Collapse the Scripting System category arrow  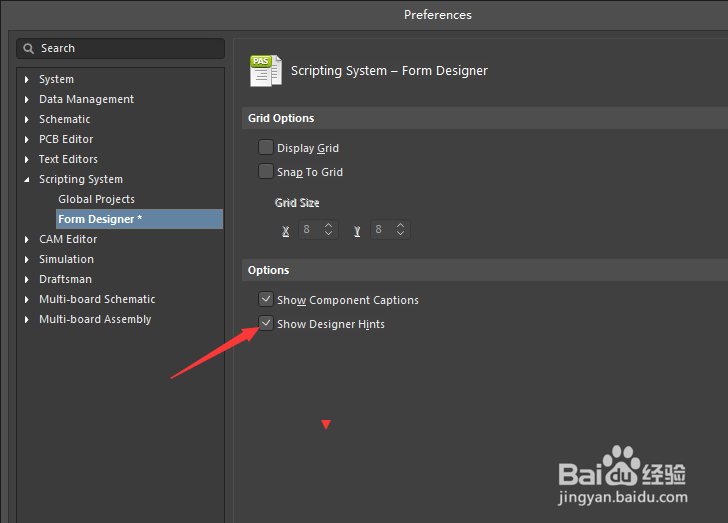point(26,179)
